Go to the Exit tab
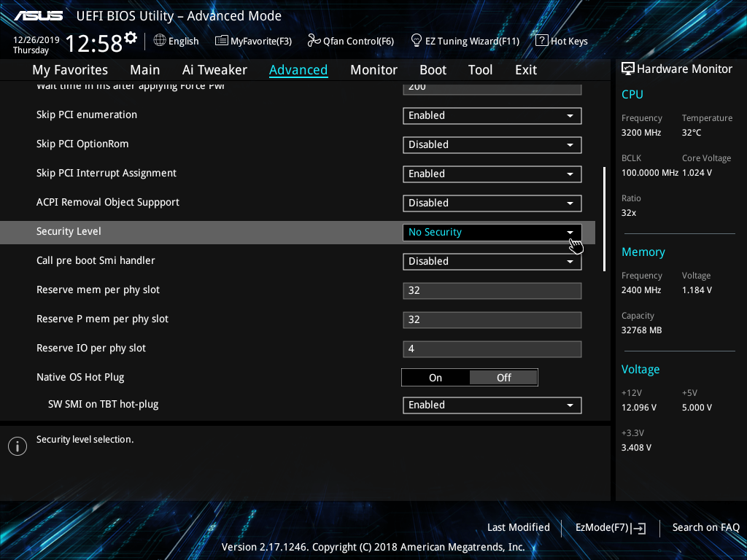747x560 pixels. coord(526,70)
